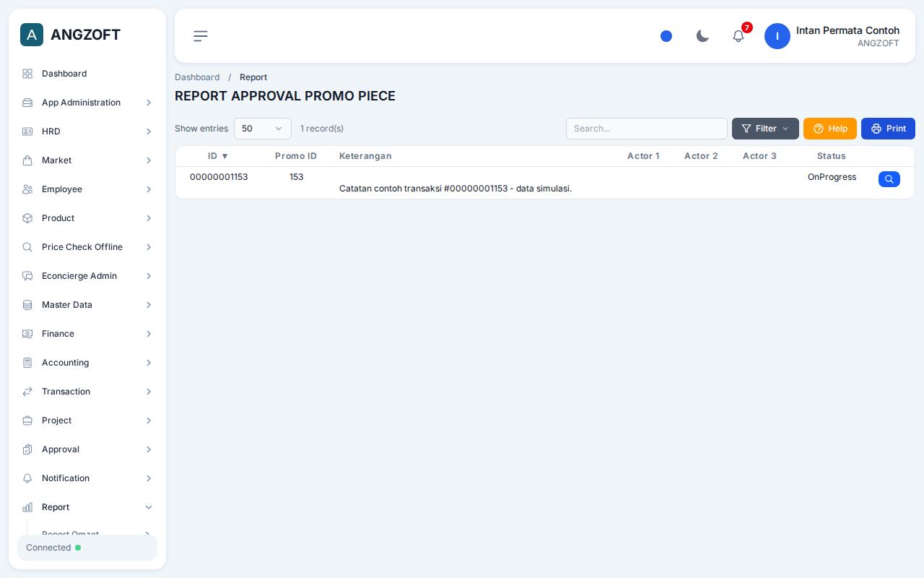
Task: View details for record 00000001153
Action: [x=889, y=179]
